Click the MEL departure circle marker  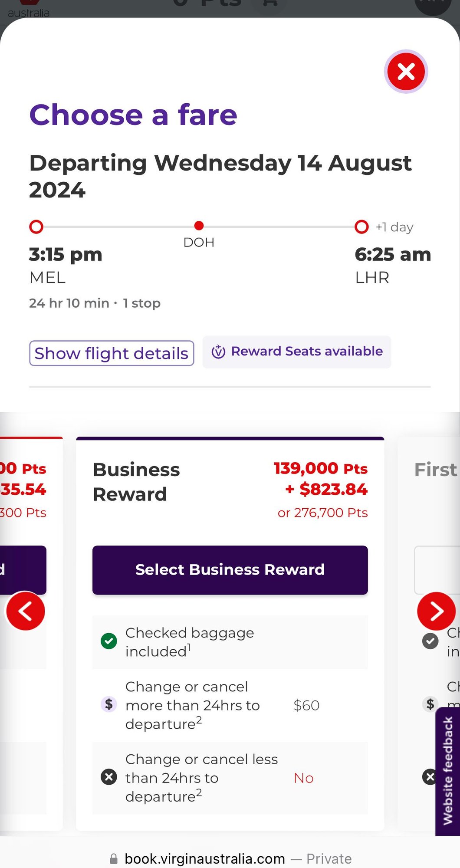36,227
